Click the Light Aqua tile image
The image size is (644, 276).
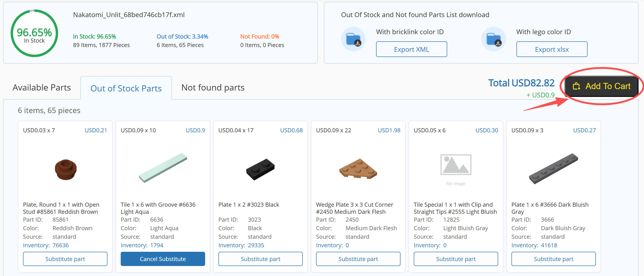[163, 167]
